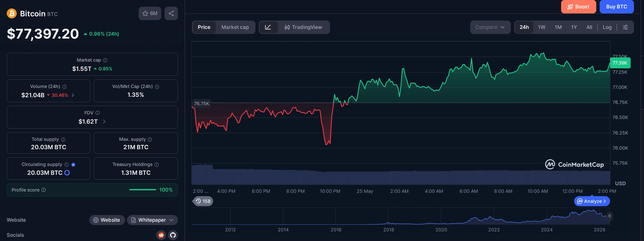Screen dimensions: 644x241
Task: Click the Boost button
Action: (578, 7)
